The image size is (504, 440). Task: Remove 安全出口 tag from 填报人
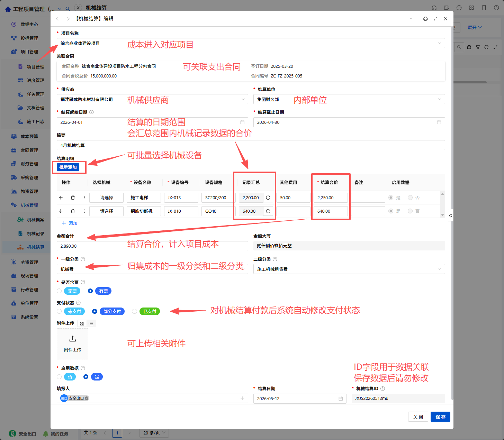click(x=87, y=398)
